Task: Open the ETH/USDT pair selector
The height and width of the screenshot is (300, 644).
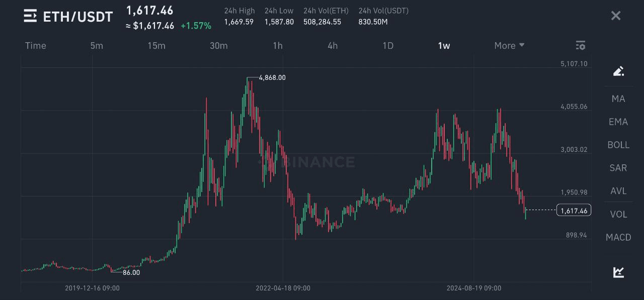Action: click(78, 17)
